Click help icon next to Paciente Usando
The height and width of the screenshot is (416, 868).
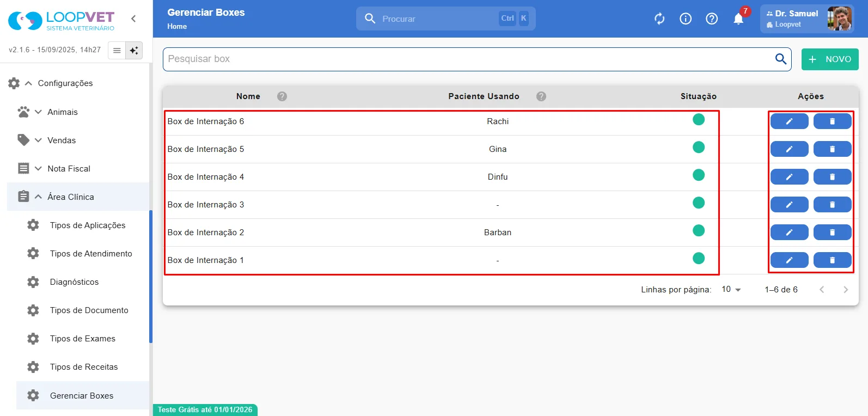(541, 96)
